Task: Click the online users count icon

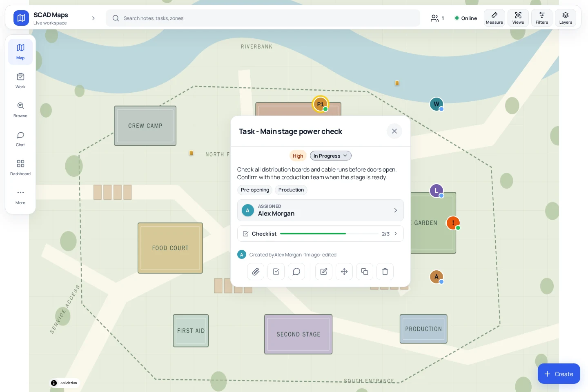Action: [437, 18]
